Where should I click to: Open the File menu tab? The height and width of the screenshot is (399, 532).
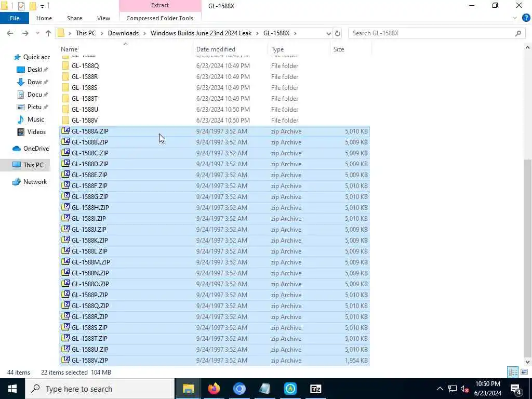coord(14,18)
